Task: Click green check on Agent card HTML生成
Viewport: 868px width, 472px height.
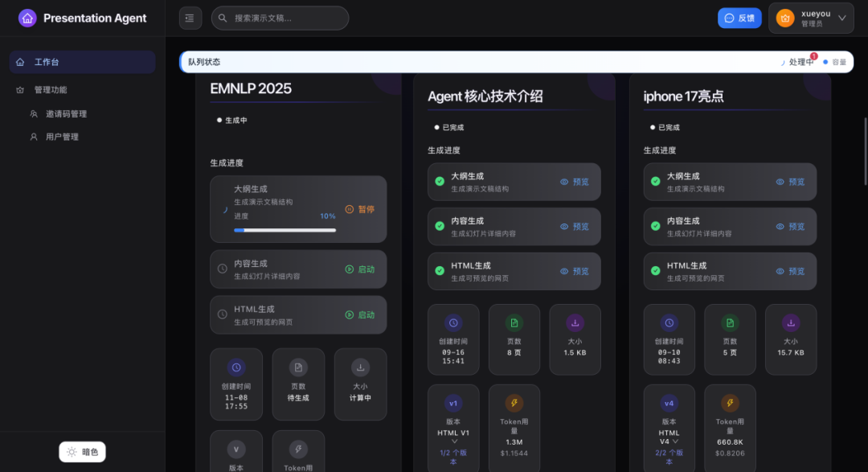Action: (440, 271)
